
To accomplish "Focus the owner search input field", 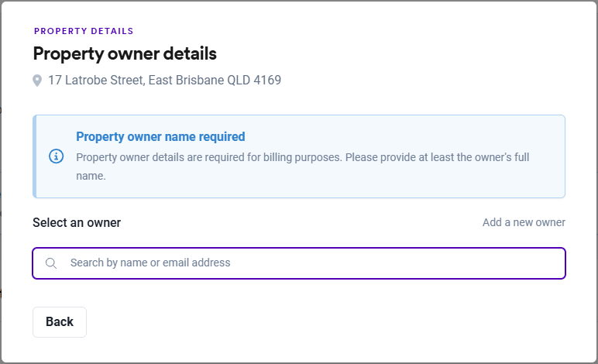I will click(310, 263).
